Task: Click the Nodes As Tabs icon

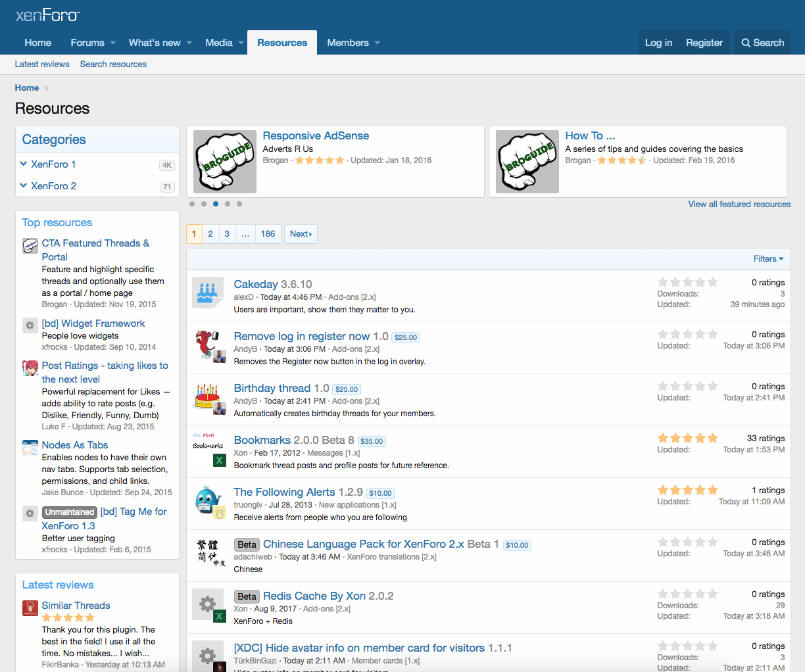Action: click(30, 448)
